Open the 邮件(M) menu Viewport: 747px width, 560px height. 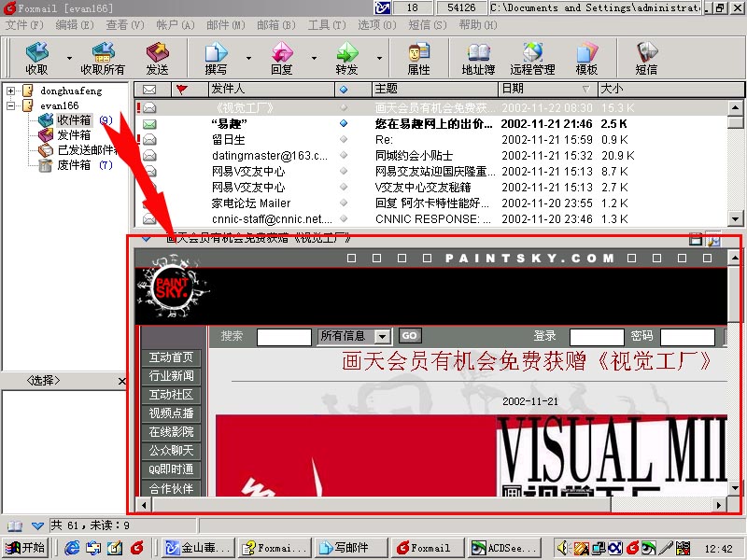pyautogui.click(x=225, y=25)
